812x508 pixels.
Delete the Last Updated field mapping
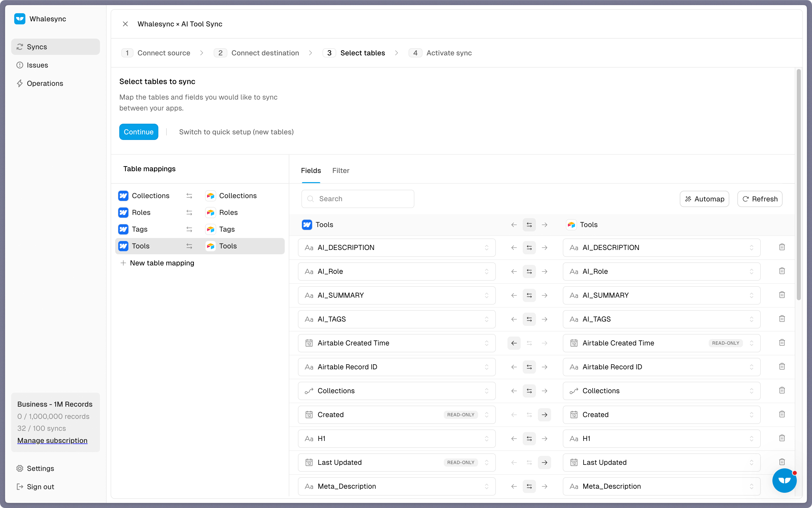click(x=782, y=462)
